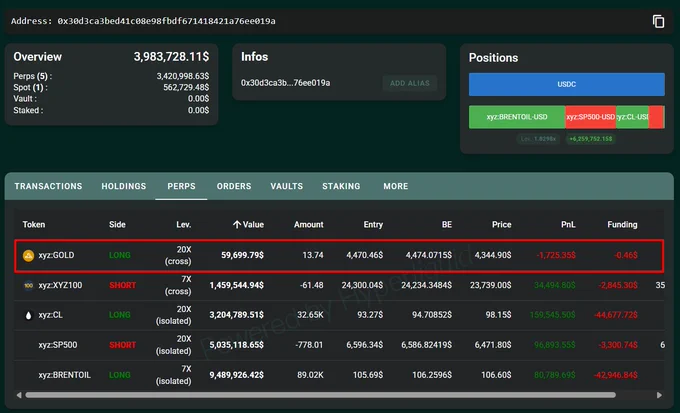The image size is (680, 413).
Task: Click the 159,545.50$ PnL cell
Action: click(x=553, y=315)
